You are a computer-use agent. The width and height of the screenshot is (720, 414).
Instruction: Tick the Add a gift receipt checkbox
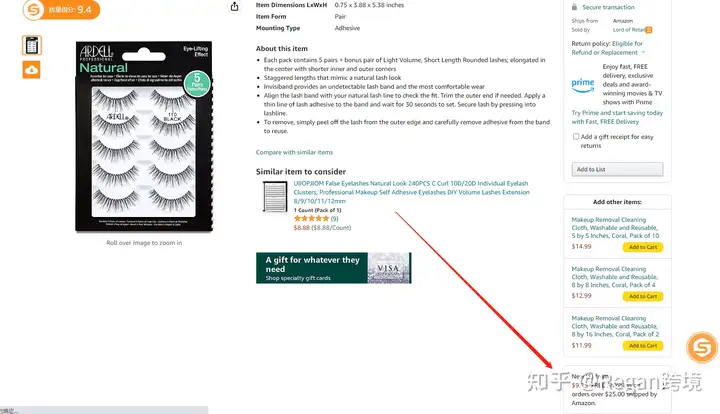(576, 136)
